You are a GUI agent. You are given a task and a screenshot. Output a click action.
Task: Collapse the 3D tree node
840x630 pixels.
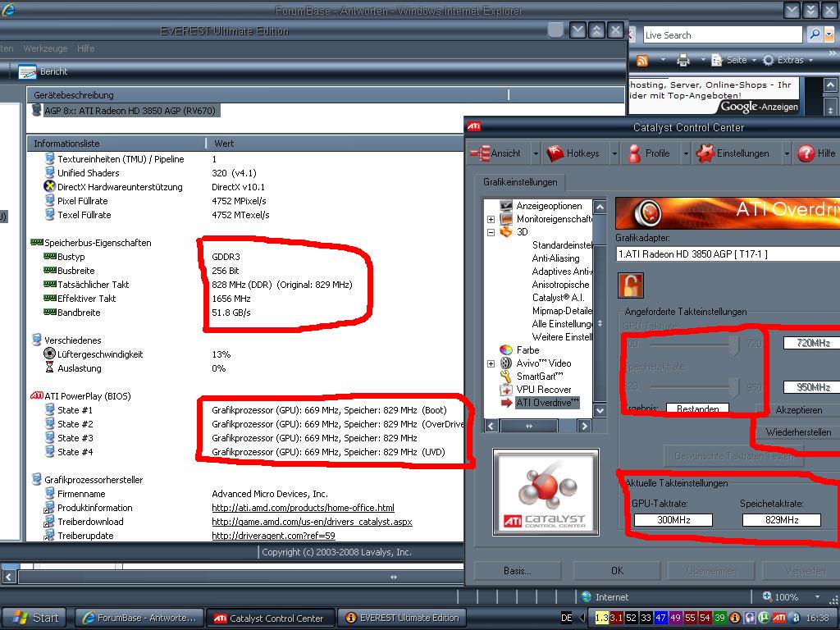pos(491,232)
